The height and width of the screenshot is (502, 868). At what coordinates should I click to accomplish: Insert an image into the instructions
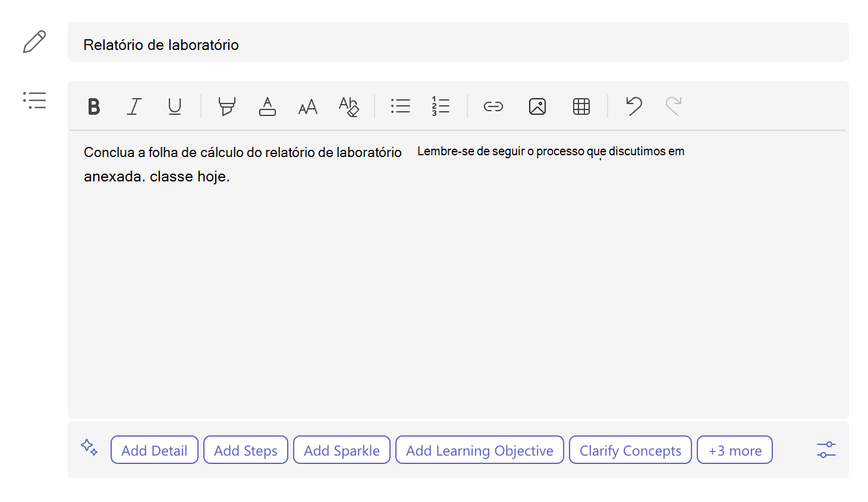click(x=537, y=106)
